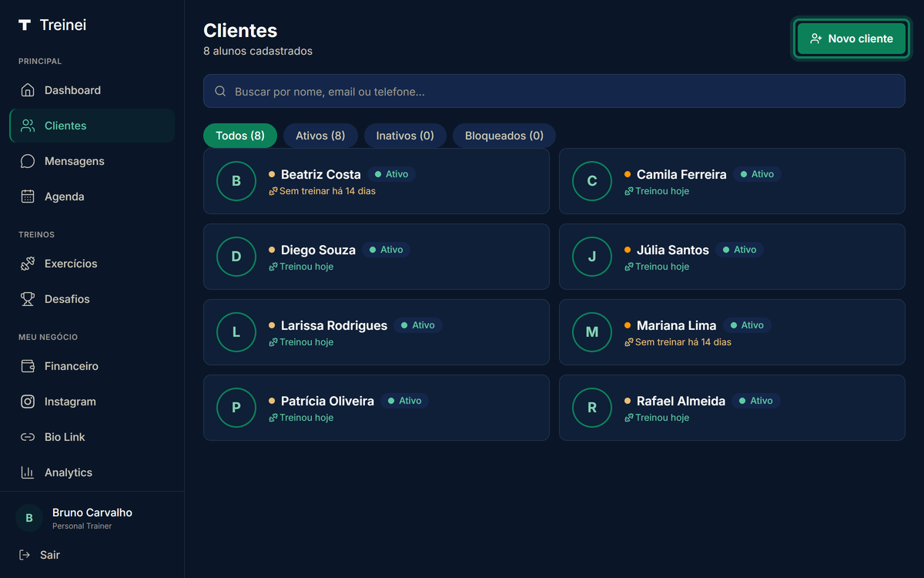Click 'Treinou hoje' under Rafael Almeida
The width and height of the screenshot is (924, 578).
coord(662,418)
